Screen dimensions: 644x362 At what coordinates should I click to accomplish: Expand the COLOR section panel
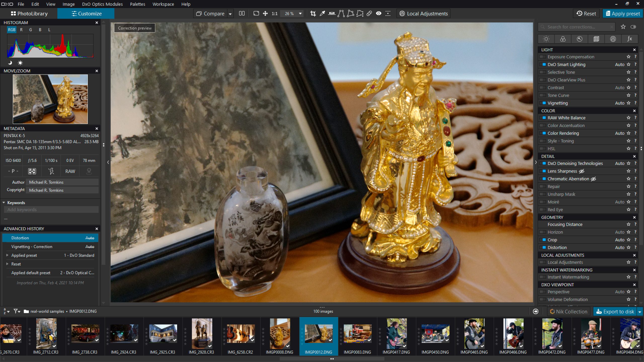(x=548, y=111)
